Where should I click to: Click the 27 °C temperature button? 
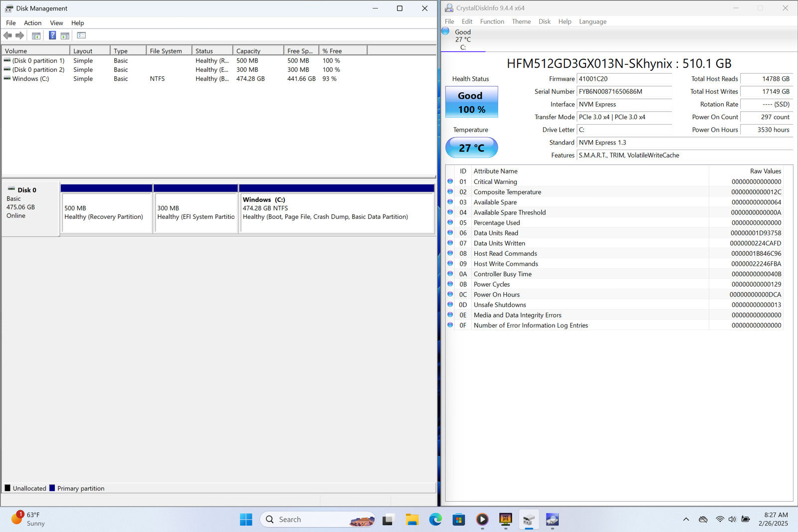pyautogui.click(x=471, y=148)
